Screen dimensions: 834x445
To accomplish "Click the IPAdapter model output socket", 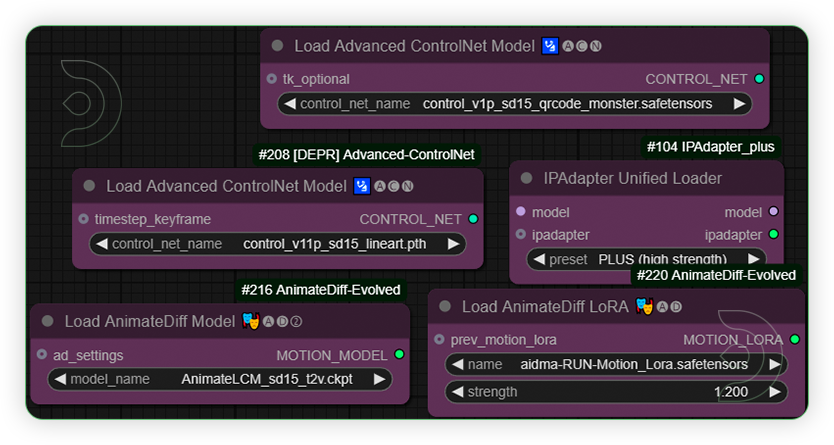I will click(773, 212).
